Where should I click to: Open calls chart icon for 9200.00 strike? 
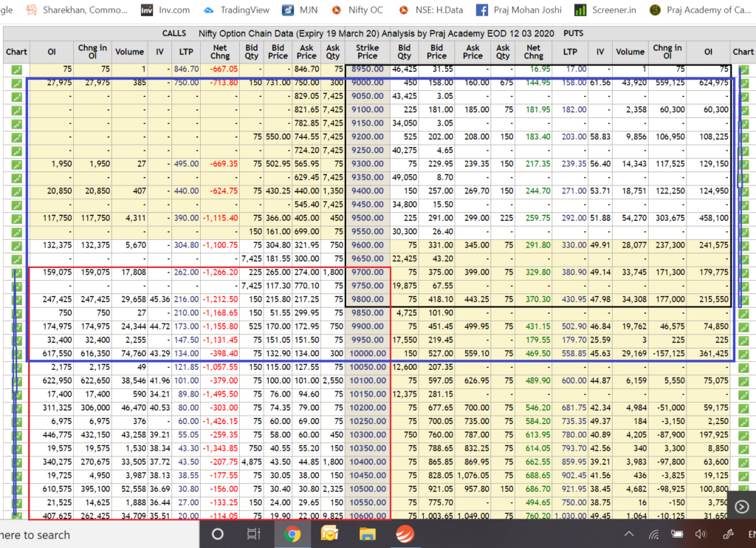[x=16, y=137]
